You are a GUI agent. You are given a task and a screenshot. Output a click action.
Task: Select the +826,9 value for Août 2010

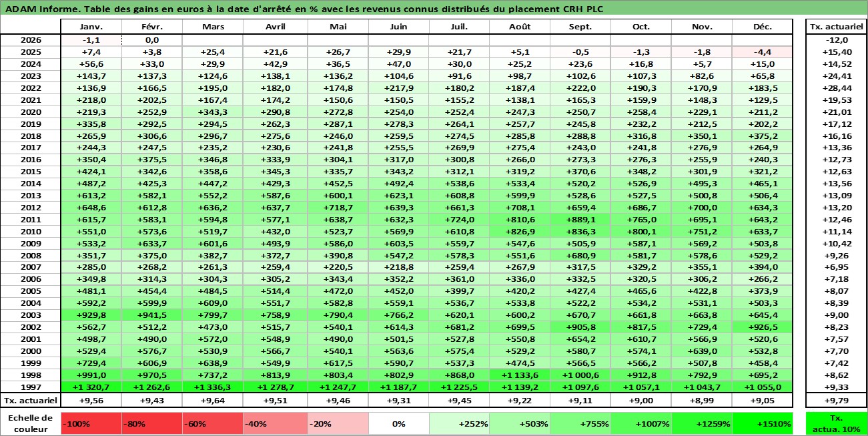[x=520, y=231]
